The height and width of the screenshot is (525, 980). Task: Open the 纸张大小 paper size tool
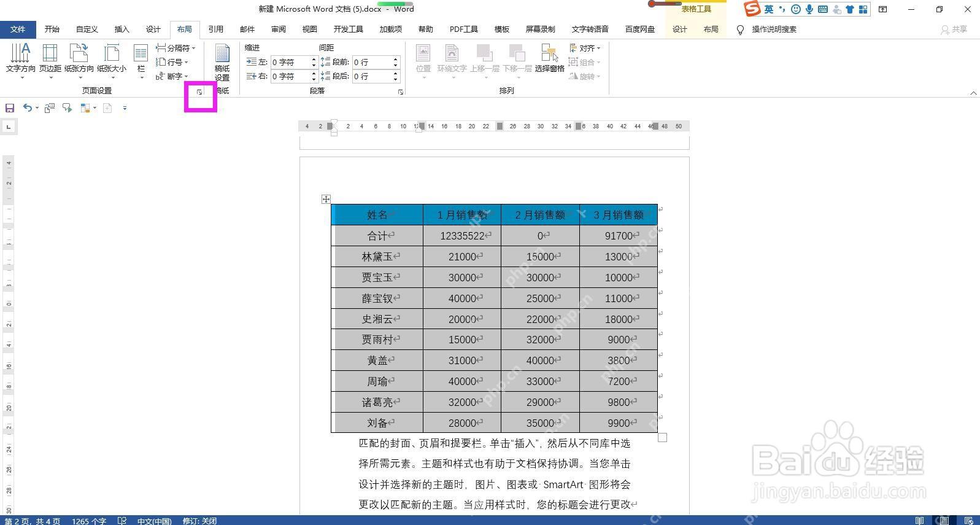[111, 60]
